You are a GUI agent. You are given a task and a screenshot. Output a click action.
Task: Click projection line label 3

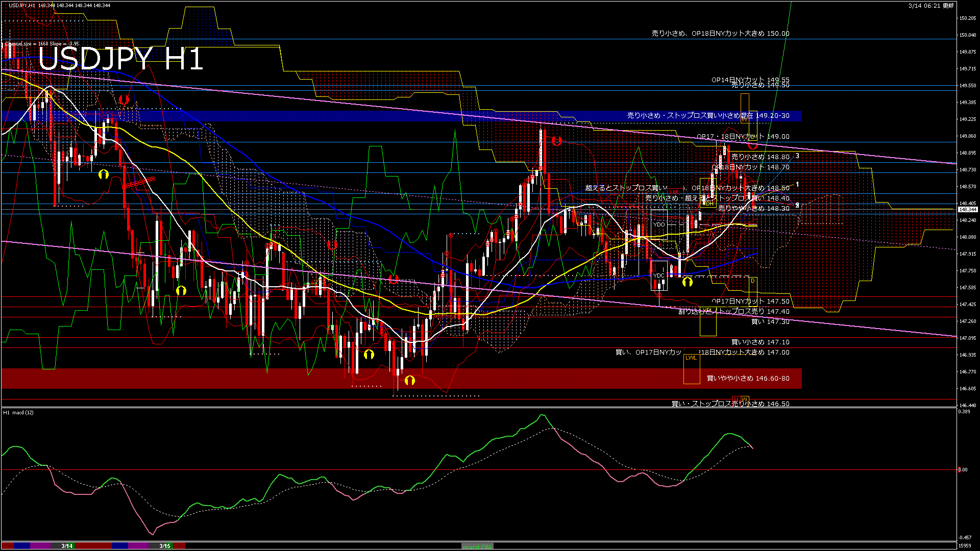[797, 156]
